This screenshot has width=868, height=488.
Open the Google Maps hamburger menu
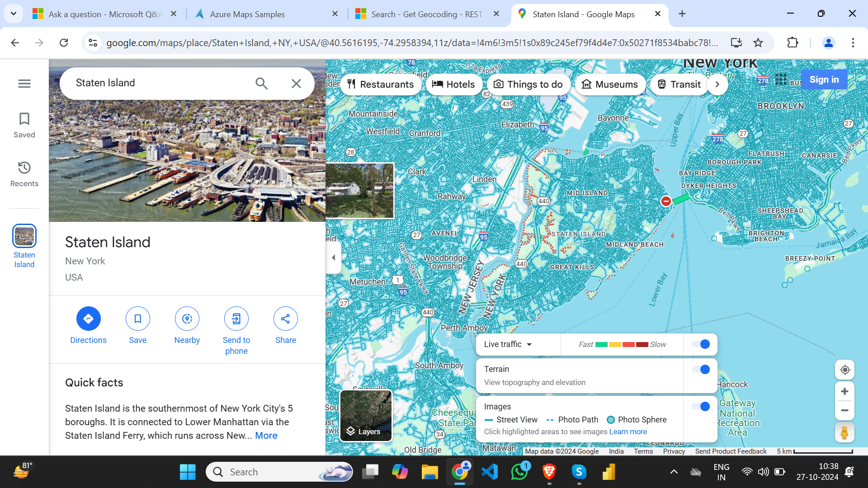click(24, 84)
